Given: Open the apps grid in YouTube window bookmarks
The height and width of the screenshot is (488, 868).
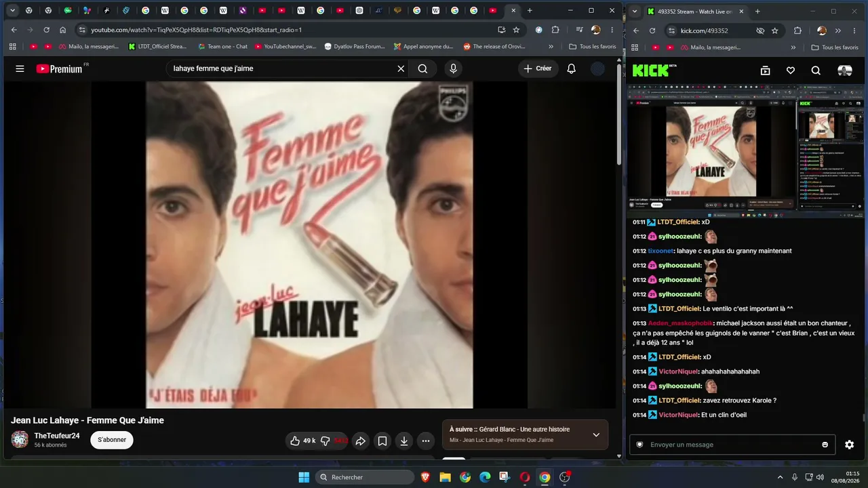Looking at the screenshot, I should [x=12, y=47].
